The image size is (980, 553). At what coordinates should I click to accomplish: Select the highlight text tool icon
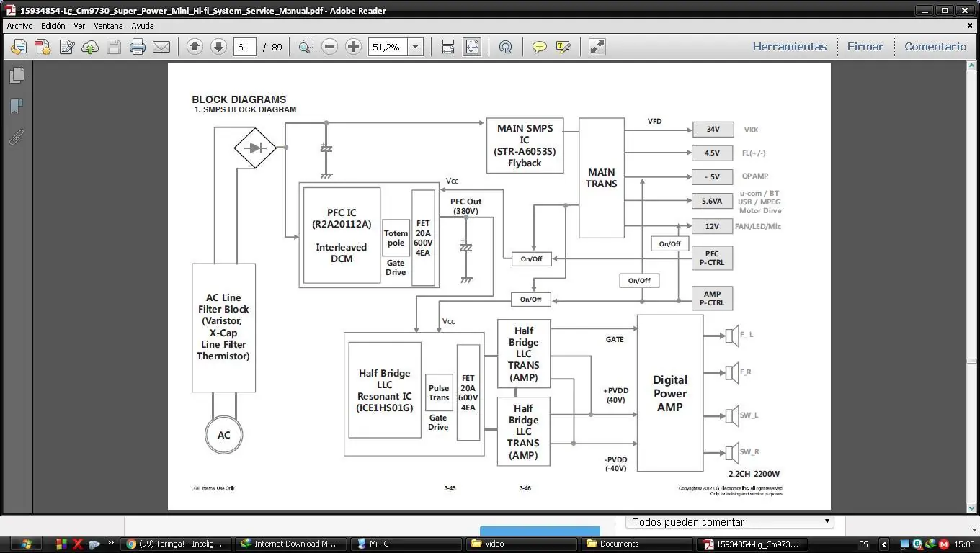(x=563, y=47)
